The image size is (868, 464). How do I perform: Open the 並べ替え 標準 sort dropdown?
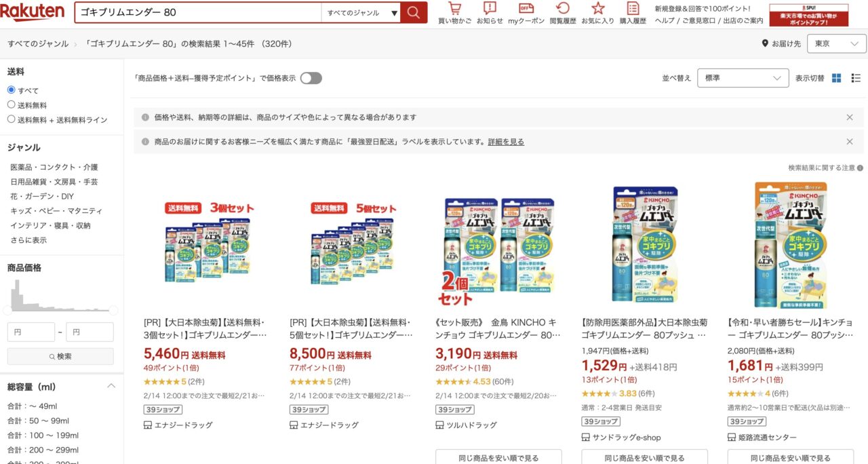[743, 78]
